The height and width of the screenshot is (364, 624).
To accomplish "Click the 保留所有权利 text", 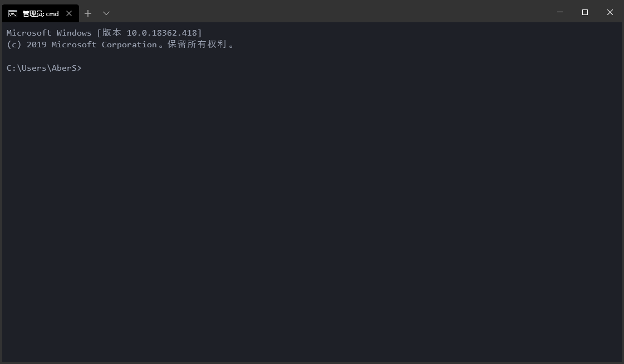I will pyautogui.click(x=196, y=45).
